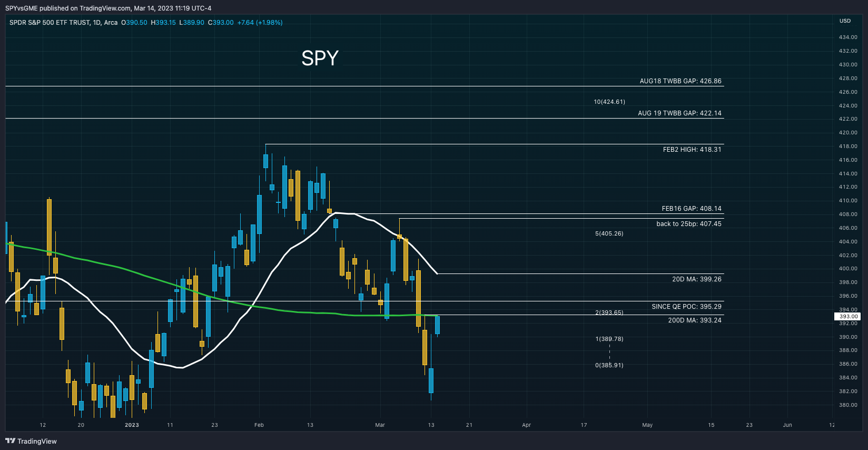Click the latest blue candle near 393
This screenshot has width=868, height=450.
(437, 326)
